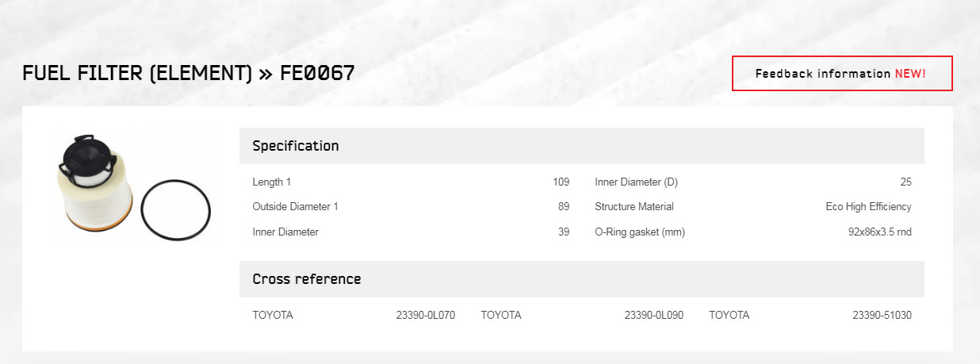Screen dimensions: 980x364
Task: Click first TOYOTA brand label
Action: 273,315
